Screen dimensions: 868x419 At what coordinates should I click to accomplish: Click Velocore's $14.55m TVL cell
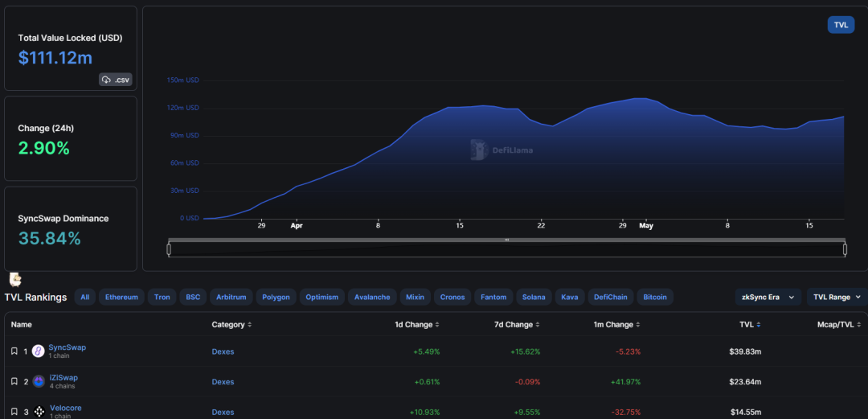point(745,413)
